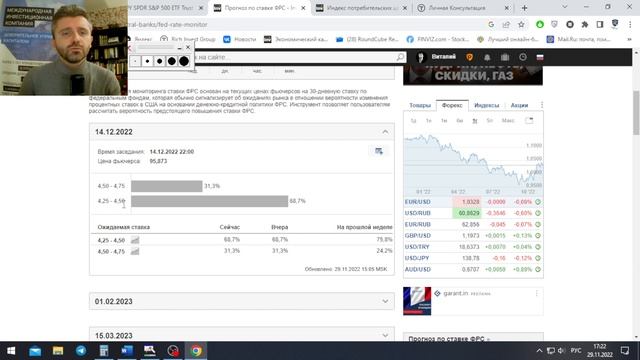The height and width of the screenshot is (360, 640).
Task: Show hidden system tray icons
Action: point(539,351)
